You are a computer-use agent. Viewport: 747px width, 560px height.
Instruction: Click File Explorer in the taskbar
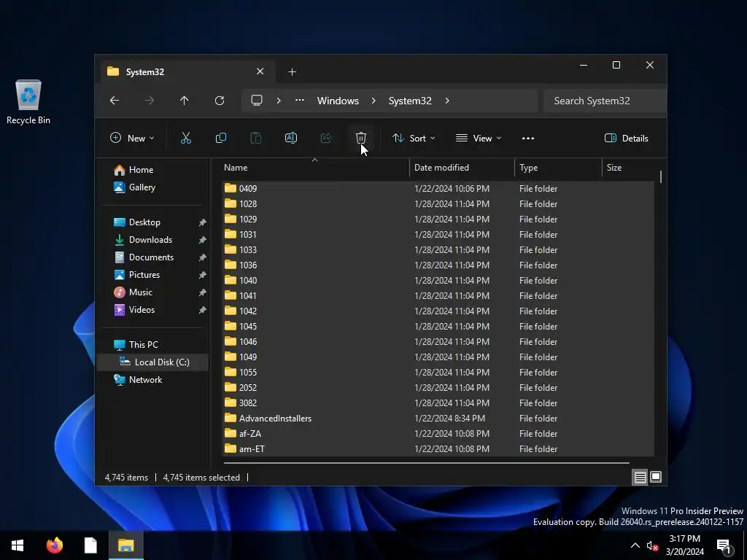[125, 545]
